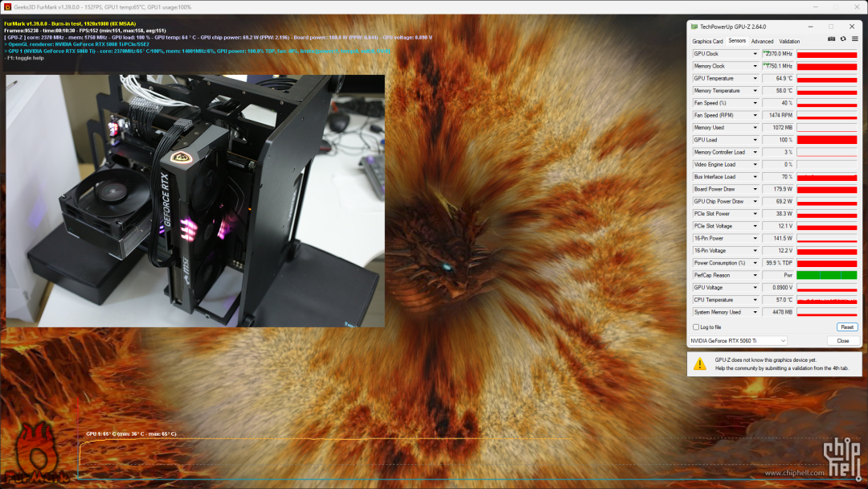Expand the GPU Clock sensor dropdown
Image resolution: width=868 pixels, height=489 pixels.
point(755,54)
